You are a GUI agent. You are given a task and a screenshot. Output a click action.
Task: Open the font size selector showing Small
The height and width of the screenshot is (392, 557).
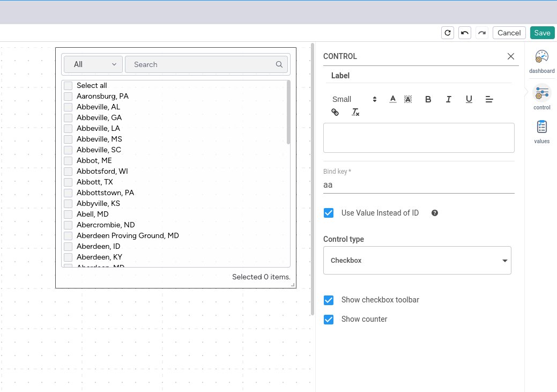pos(355,99)
